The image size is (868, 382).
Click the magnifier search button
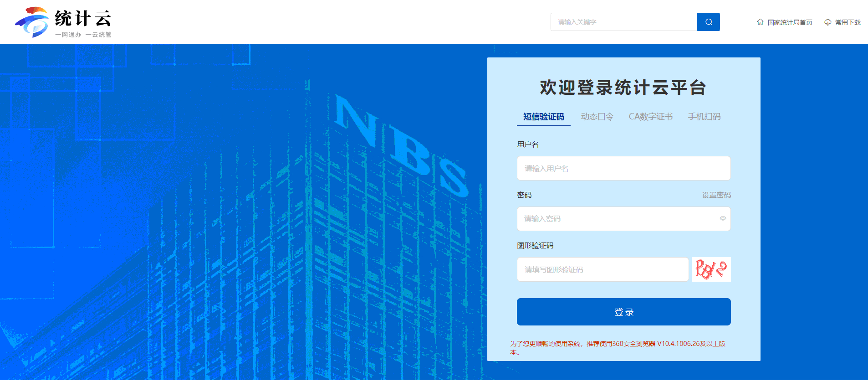[708, 22]
